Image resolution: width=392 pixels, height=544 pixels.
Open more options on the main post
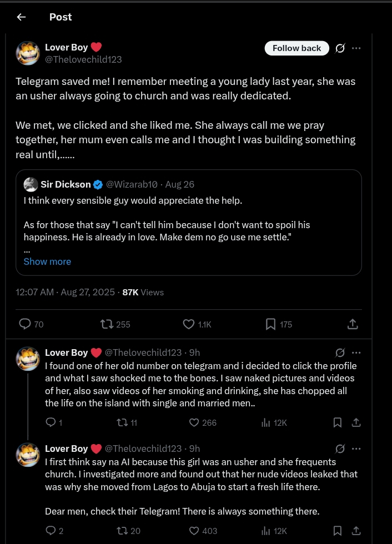pyautogui.click(x=356, y=48)
